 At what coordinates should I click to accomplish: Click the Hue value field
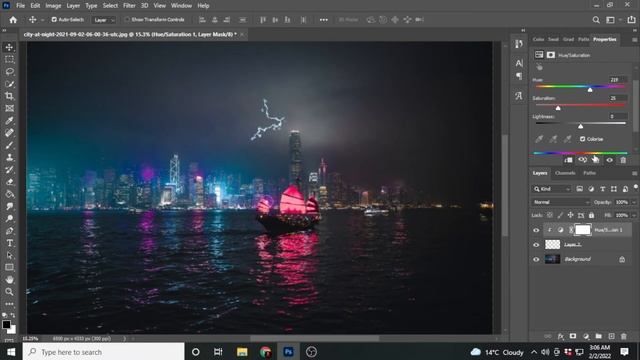point(618,80)
